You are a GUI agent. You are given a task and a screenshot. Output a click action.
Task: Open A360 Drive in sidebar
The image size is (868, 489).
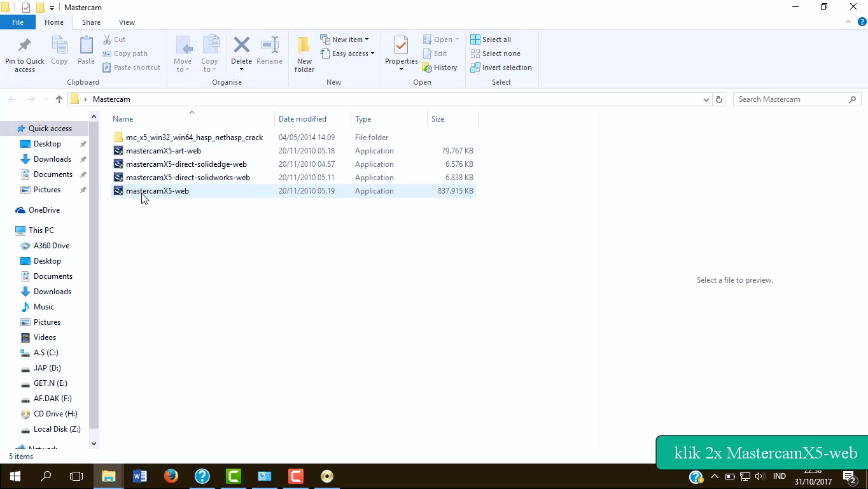52,246
